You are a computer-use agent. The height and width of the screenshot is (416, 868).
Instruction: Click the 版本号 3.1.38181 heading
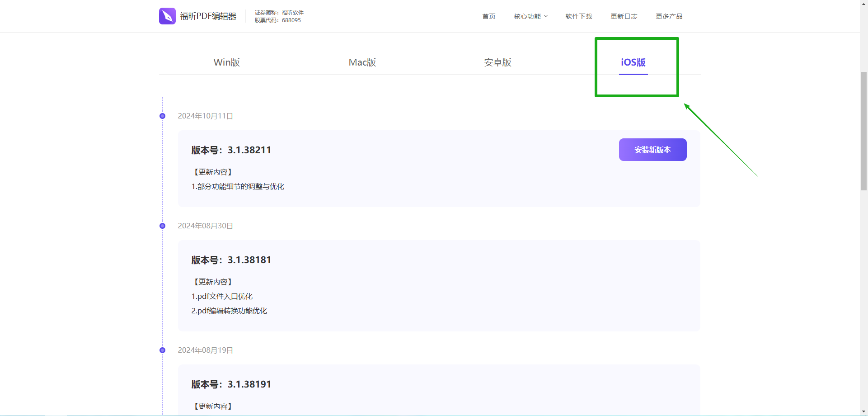[x=231, y=260]
